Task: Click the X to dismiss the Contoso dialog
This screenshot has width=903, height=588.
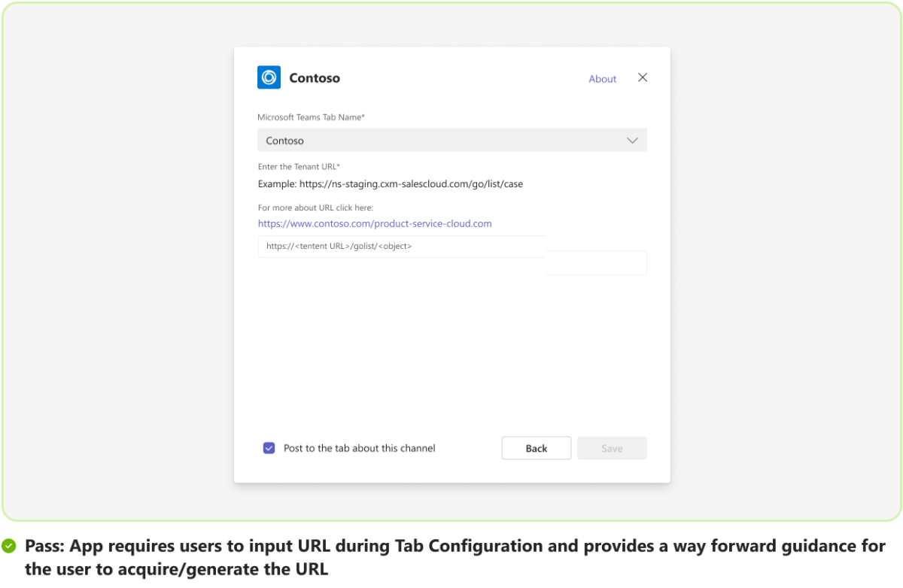Action: 642,77
